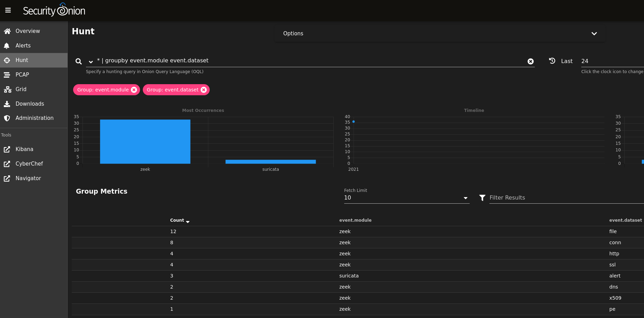Viewport: 644px width, 318px height.
Task: Click into the OQL query field
Action: [x=310, y=61]
